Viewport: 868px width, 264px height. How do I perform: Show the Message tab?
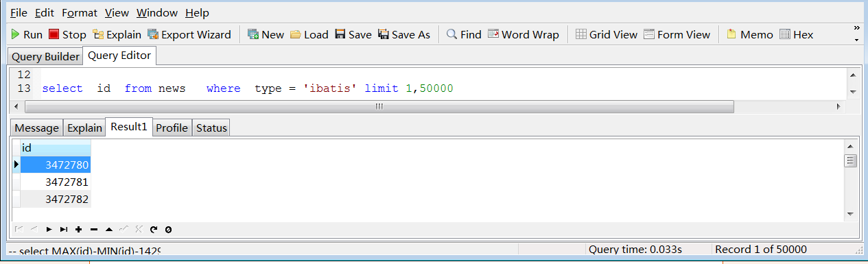(37, 128)
